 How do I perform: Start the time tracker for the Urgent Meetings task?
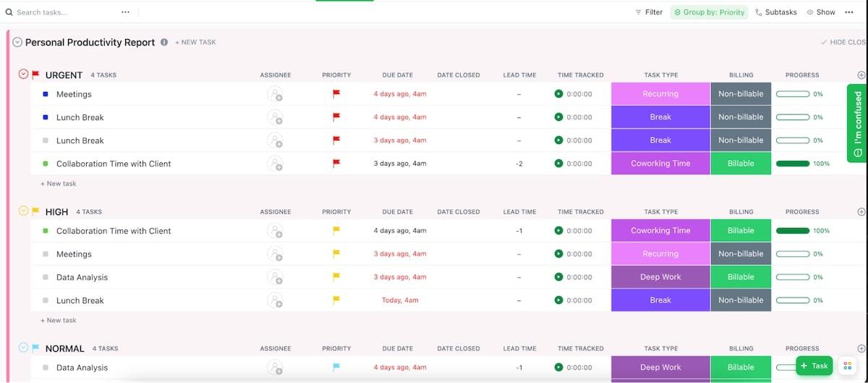[558, 94]
